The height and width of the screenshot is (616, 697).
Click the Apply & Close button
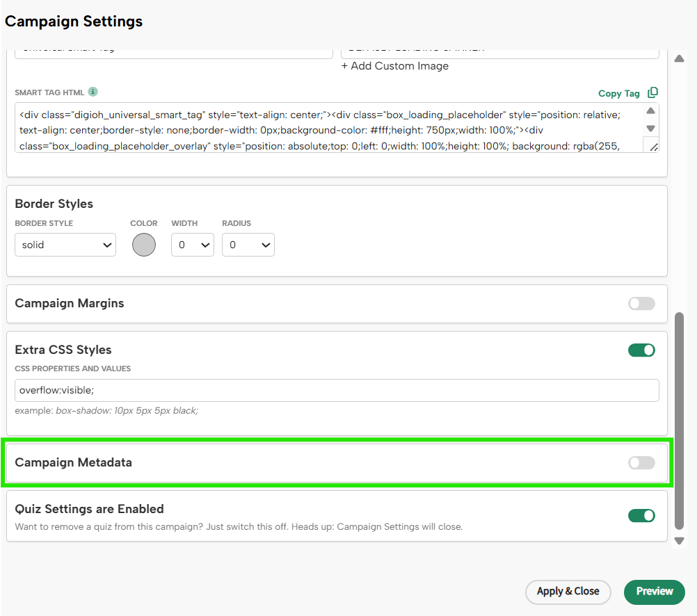568,592
